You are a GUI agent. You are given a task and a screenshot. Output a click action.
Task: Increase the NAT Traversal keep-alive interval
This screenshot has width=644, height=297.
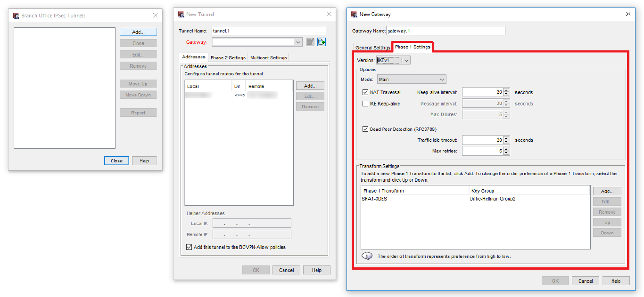[506, 90]
